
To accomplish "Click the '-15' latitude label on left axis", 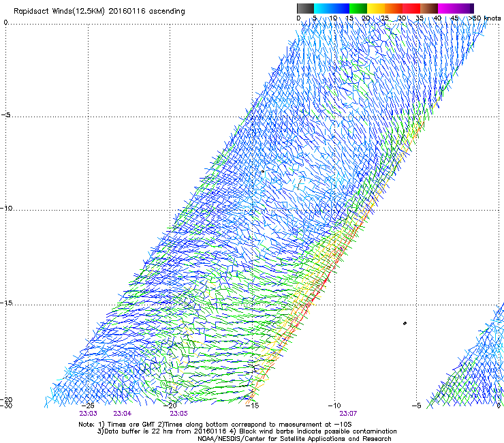I will coord(6,303).
